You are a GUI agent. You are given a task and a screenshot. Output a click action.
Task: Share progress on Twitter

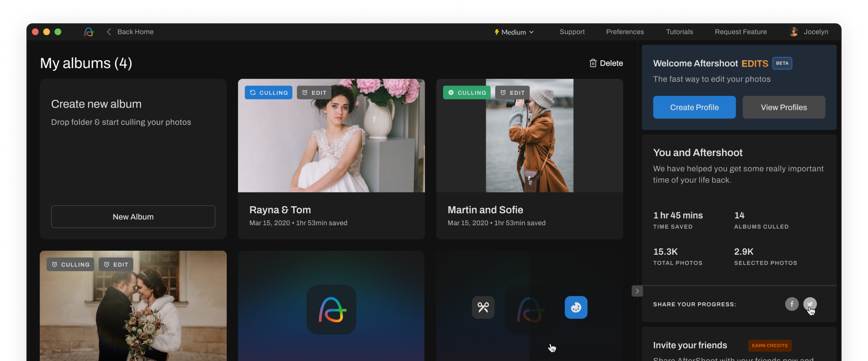810,304
